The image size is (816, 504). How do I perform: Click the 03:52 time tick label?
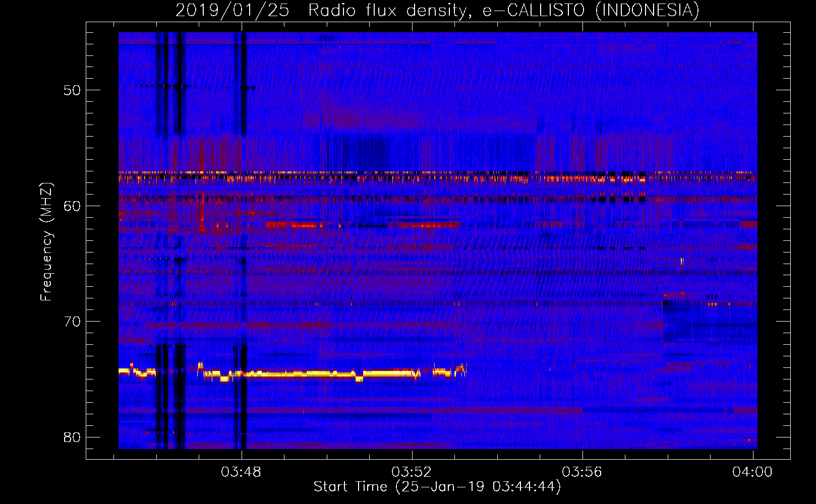412,472
